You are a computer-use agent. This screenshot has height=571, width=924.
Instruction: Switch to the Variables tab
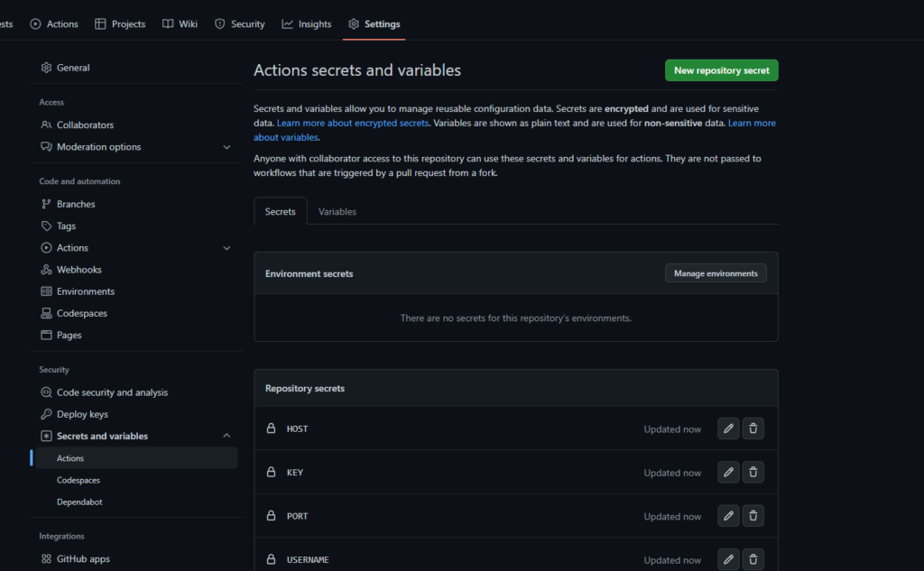tap(337, 211)
